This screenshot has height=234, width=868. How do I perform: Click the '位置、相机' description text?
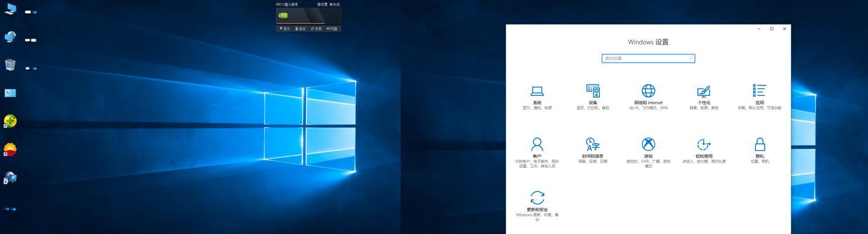pyautogui.click(x=760, y=161)
